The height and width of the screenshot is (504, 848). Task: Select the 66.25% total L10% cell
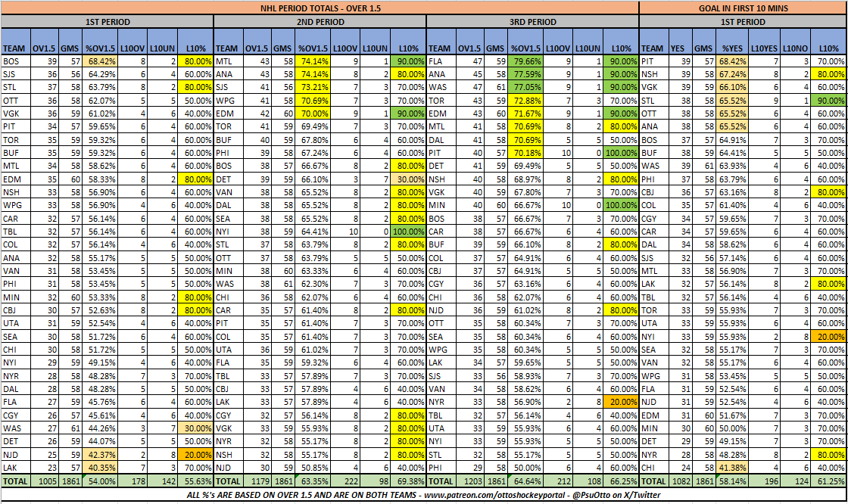tap(621, 481)
